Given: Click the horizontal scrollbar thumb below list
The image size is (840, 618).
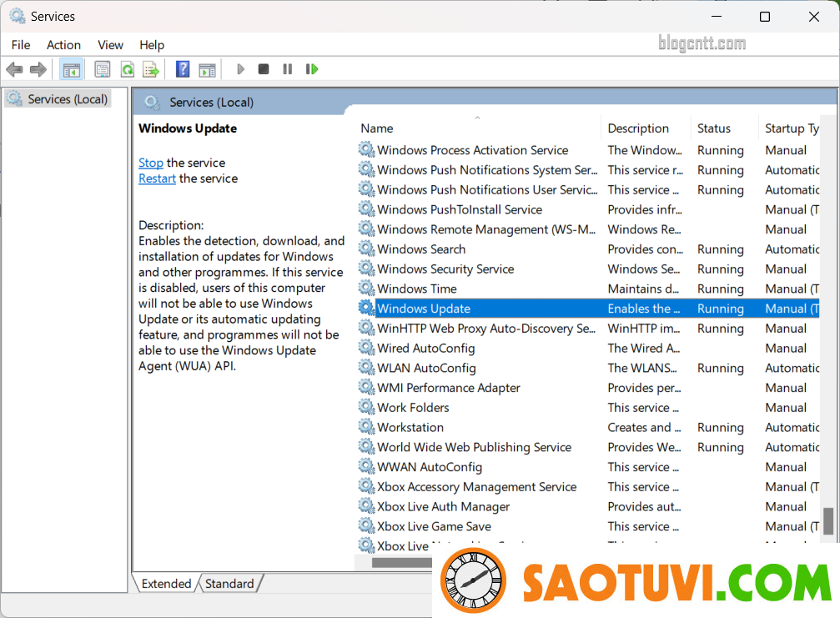Looking at the screenshot, I should pos(402,563).
